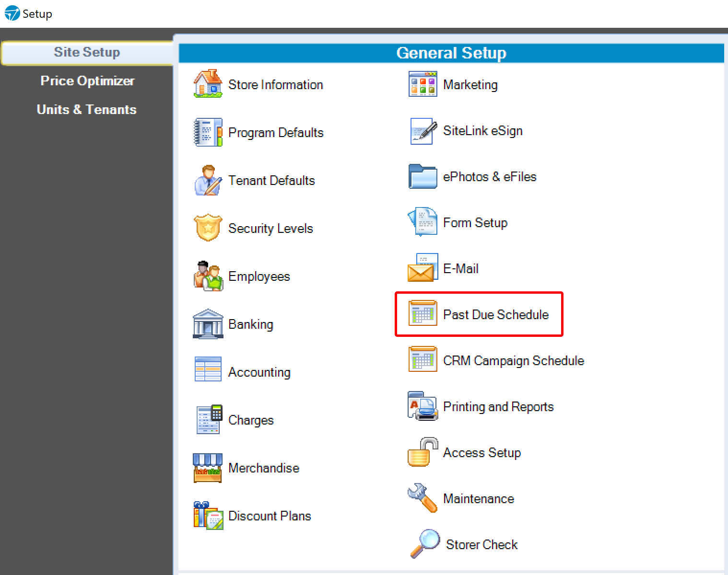Open the CRM Campaign Schedule label
This screenshot has width=728, height=575.
514,361
